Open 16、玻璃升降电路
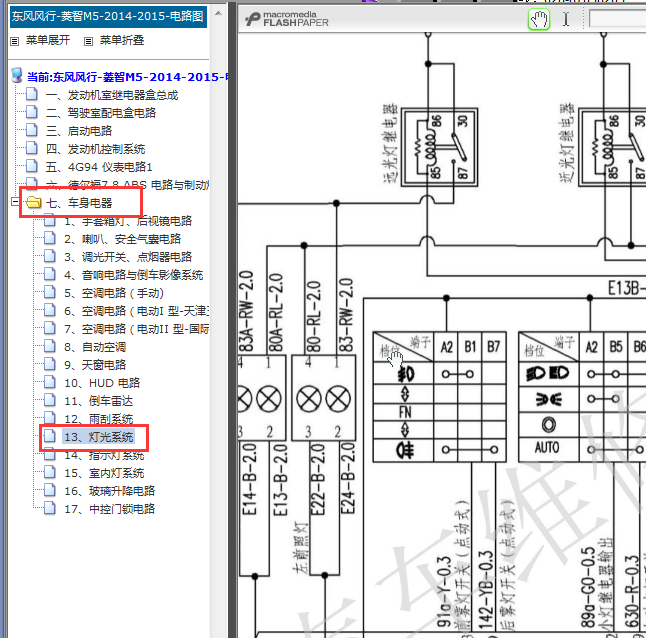646x638 pixels. 110,491
